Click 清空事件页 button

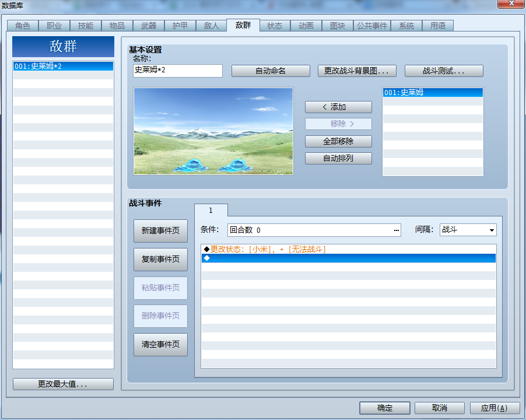pyautogui.click(x=160, y=345)
